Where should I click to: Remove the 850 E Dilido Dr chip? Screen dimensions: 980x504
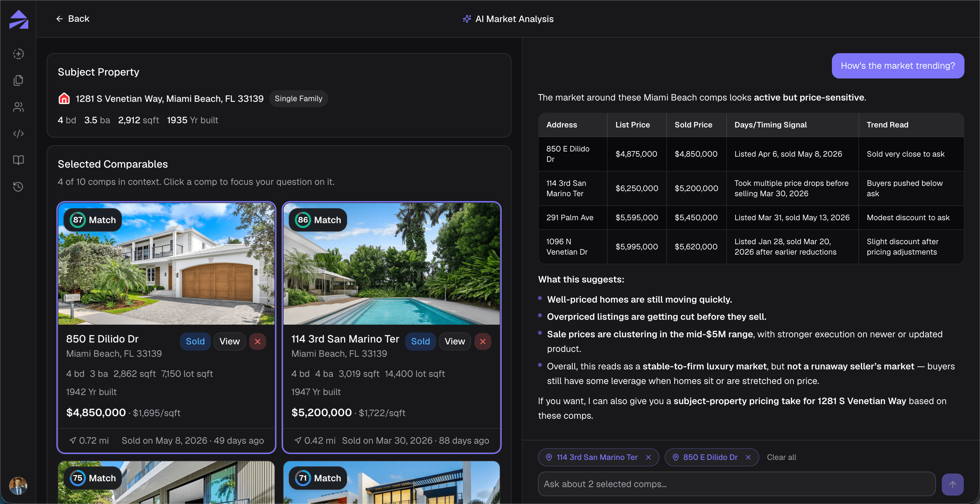pyautogui.click(x=748, y=457)
